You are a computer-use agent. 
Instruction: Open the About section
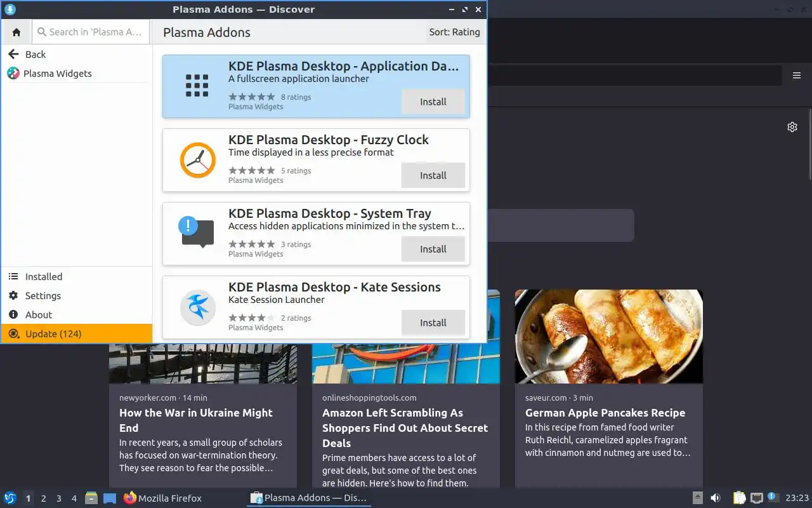(77, 314)
